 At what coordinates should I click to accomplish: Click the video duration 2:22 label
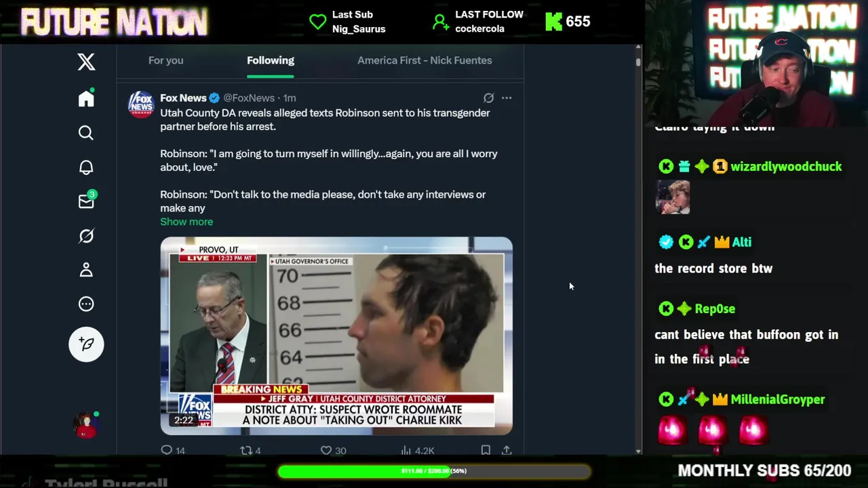[183, 420]
